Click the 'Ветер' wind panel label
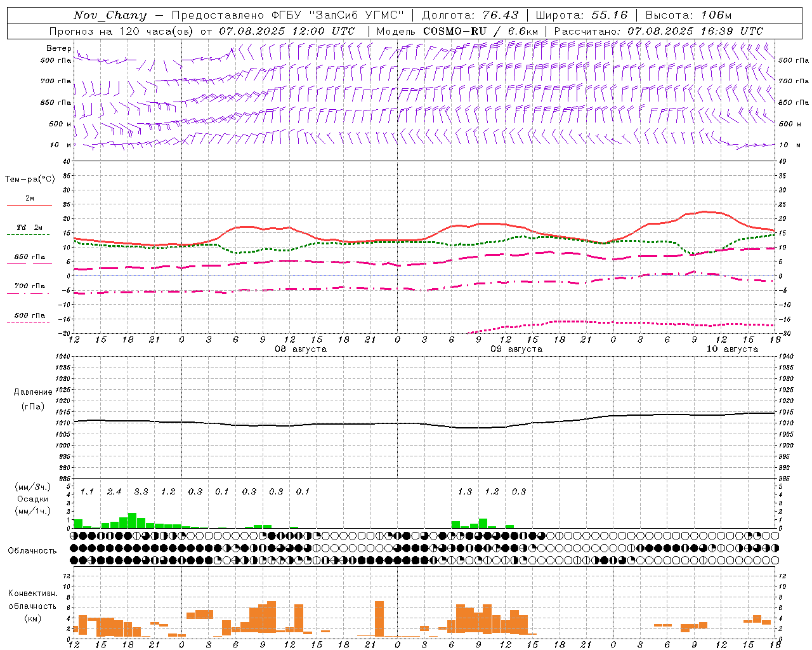 (x=59, y=48)
